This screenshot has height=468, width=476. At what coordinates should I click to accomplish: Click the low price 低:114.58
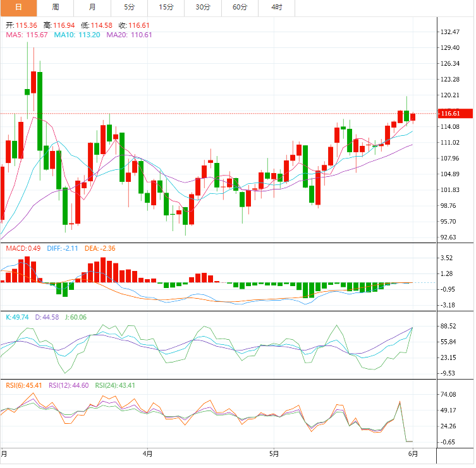[x=97, y=25]
